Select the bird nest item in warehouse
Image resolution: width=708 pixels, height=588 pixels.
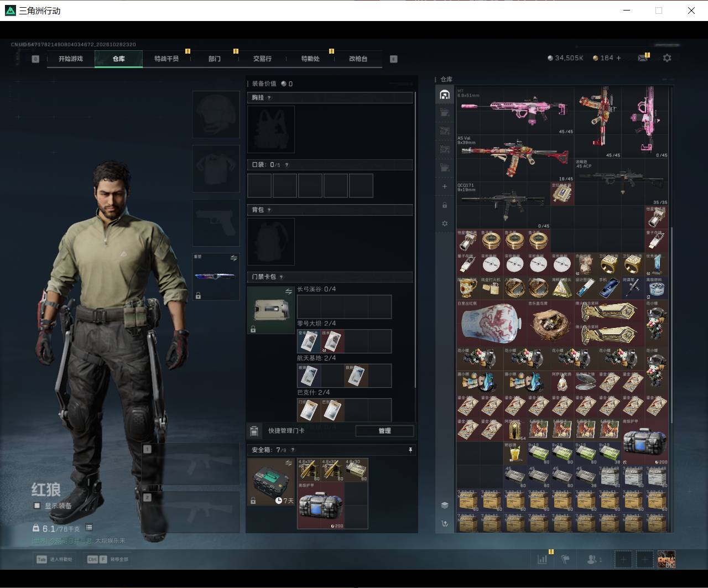tap(550, 323)
